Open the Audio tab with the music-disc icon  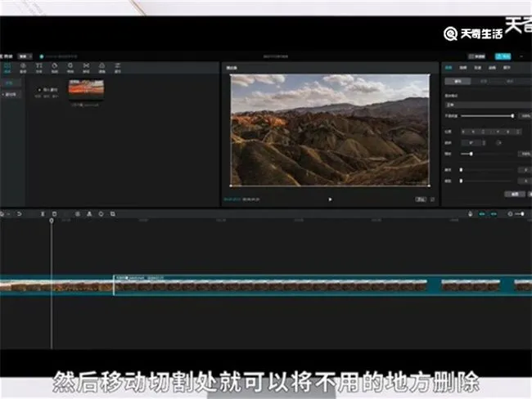tap(23, 68)
